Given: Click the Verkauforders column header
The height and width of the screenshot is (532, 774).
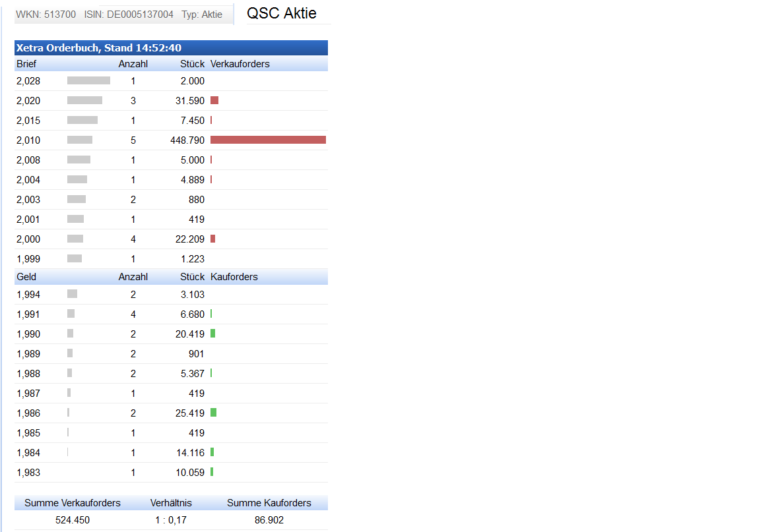Looking at the screenshot, I should click(240, 64).
